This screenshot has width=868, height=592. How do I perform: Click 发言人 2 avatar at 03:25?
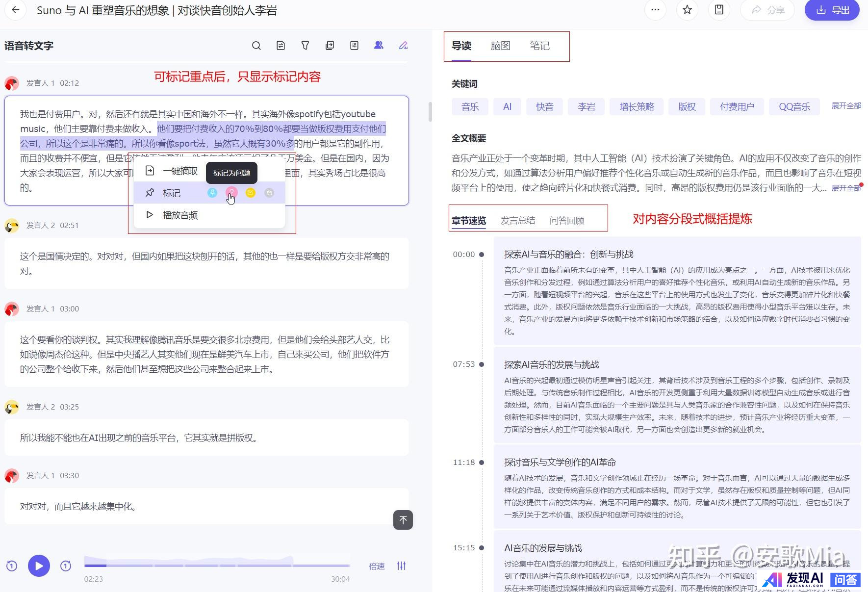(12, 407)
